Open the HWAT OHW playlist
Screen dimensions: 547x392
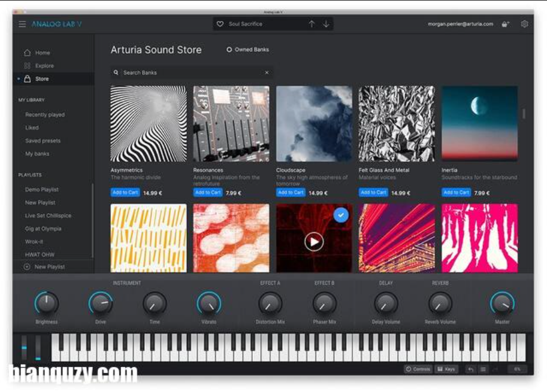click(40, 254)
